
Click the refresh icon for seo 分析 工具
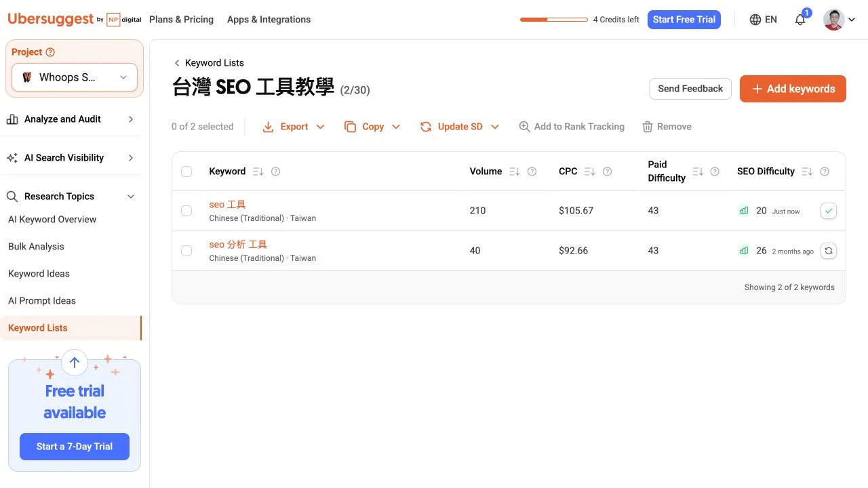point(829,251)
